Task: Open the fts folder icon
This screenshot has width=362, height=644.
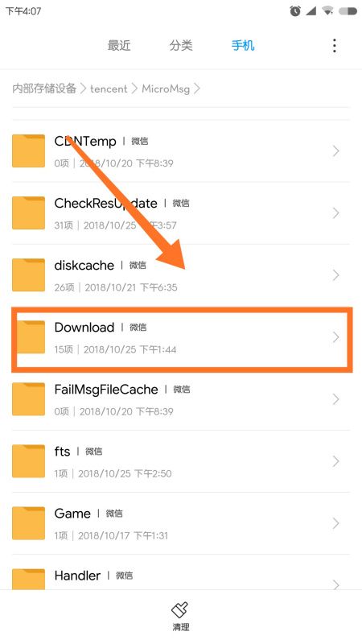Action: coord(28,460)
